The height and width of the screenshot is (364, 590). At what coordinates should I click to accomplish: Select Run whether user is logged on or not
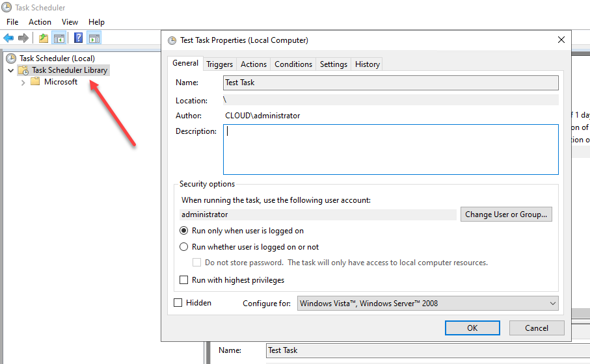pyautogui.click(x=183, y=247)
